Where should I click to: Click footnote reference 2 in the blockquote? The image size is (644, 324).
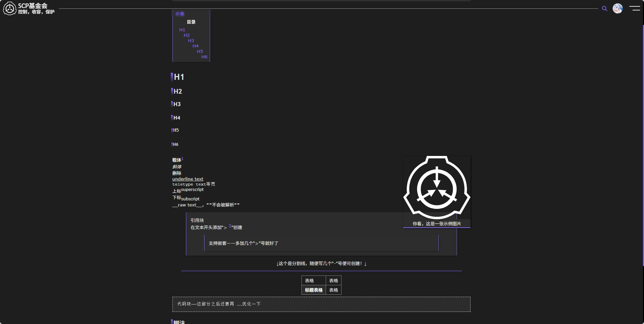pyautogui.click(x=230, y=226)
